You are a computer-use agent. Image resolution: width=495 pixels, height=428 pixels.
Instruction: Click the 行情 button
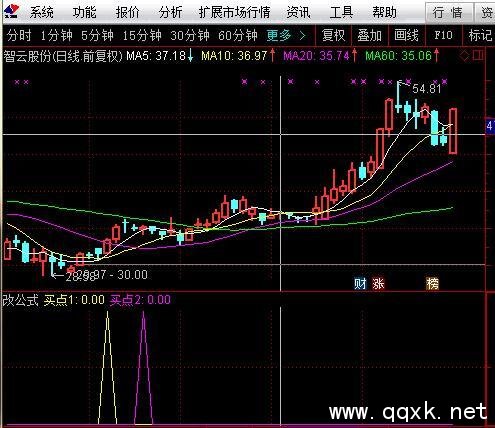click(x=448, y=13)
